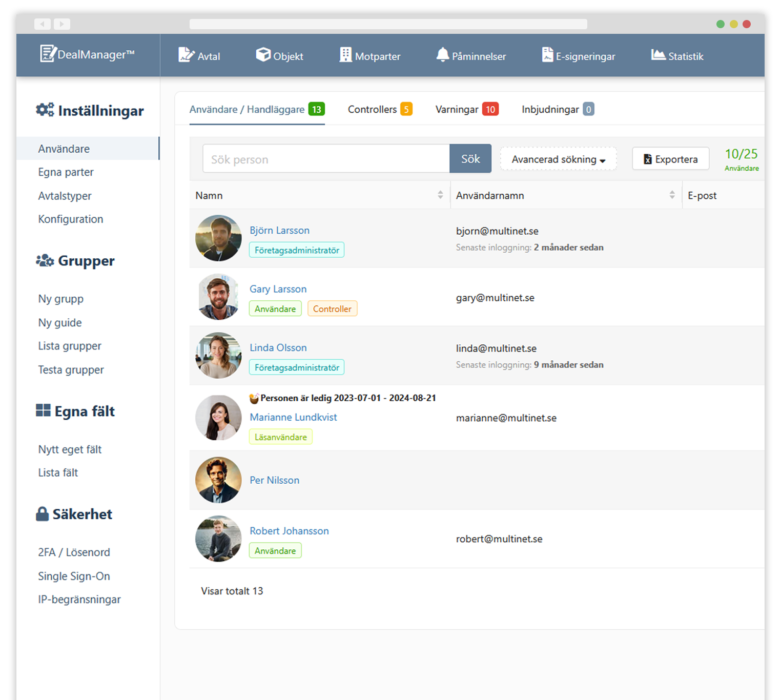Switch to the Varningar tab

click(466, 109)
